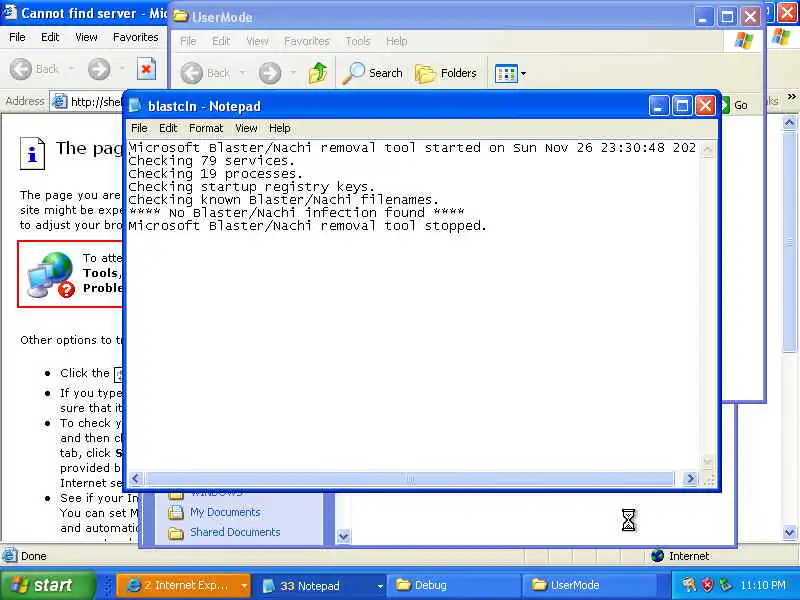
Task: Open Favorites menu in UserMode window
Action: [307, 41]
